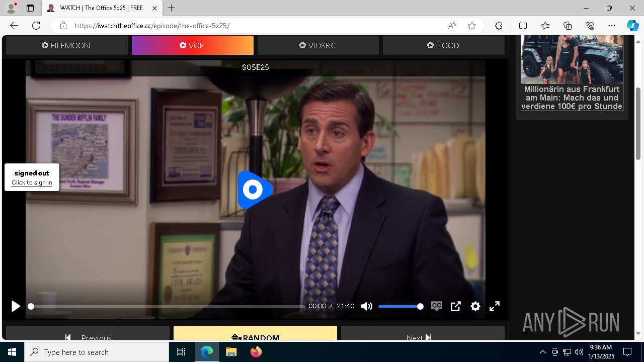Image resolution: width=644 pixels, height=362 pixels.
Task: Open Favorites list
Action: [545, 26]
